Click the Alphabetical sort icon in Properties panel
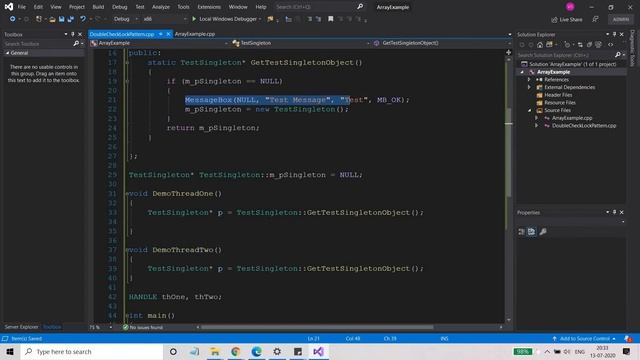Image resolution: width=640 pixels, height=360 pixels. point(531,231)
